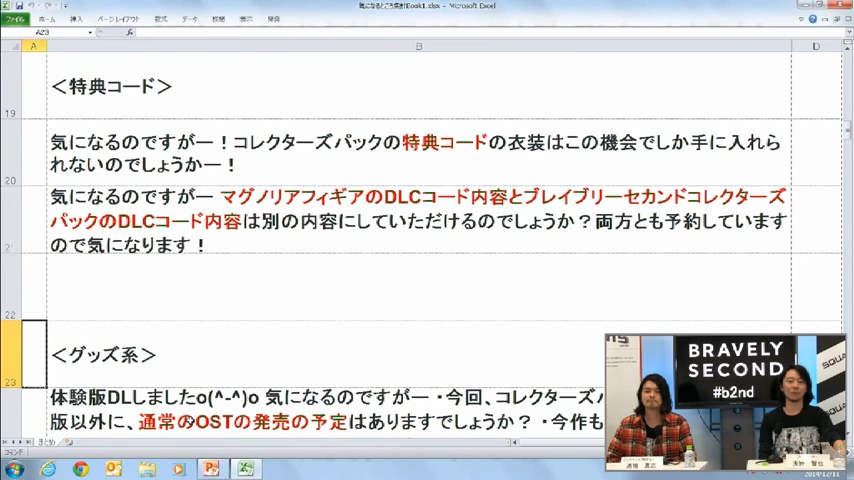Switch to the 開発 ribbon tab
Screen dimensions: 854x480
[273, 19]
